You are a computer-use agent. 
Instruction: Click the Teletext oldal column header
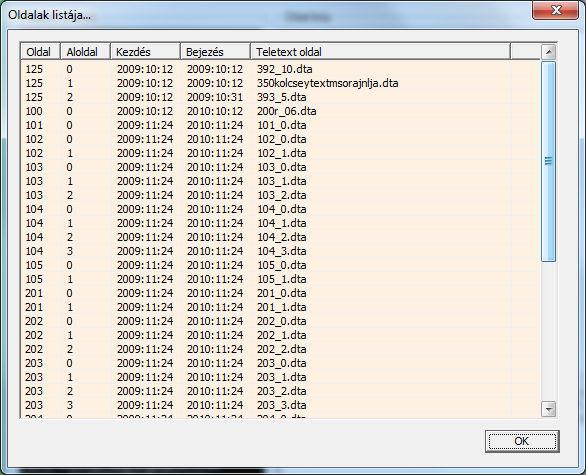coord(380,52)
